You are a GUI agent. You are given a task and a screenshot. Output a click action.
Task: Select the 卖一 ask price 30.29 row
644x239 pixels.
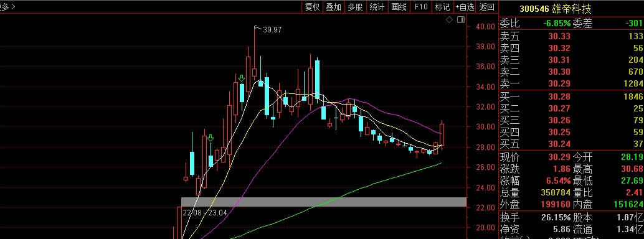point(571,84)
